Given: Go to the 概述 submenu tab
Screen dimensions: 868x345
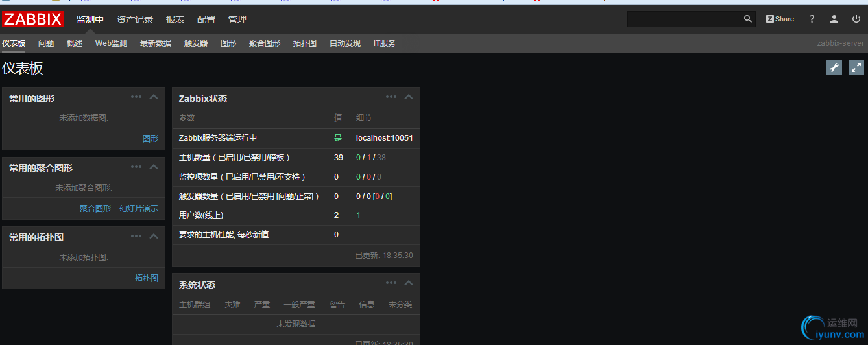Looking at the screenshot, I should (x=75, y=43).
